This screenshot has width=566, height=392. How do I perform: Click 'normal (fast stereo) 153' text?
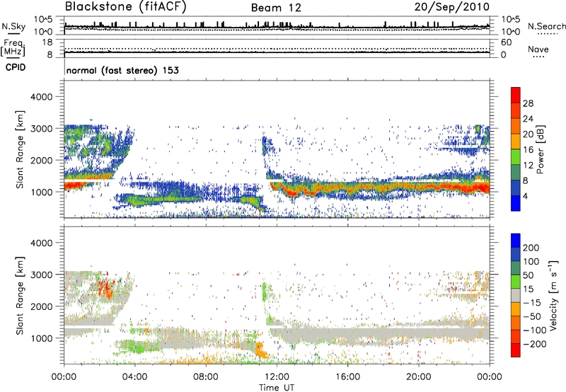(x=122, y=70)
